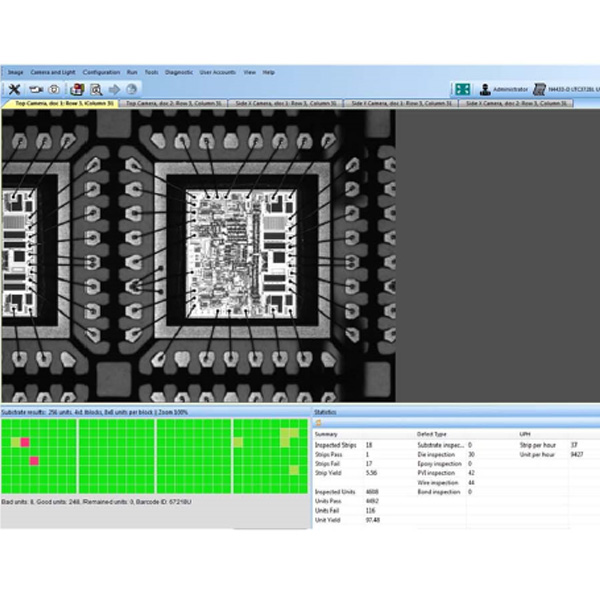The width and height of the screenshot is (600, 600).
Task: Click the Bad units status line
Action: 96,502
